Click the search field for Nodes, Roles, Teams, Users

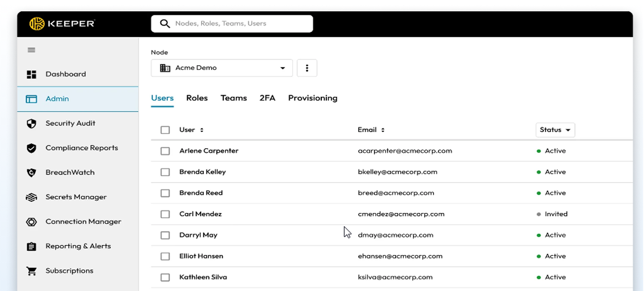click(231, 24)
